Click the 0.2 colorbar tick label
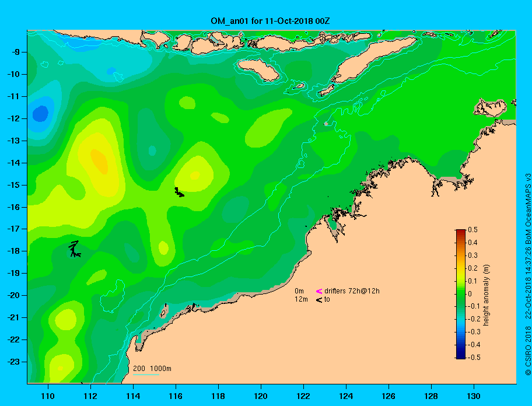This screenshot has height=406, width=532. pos(473,268)
